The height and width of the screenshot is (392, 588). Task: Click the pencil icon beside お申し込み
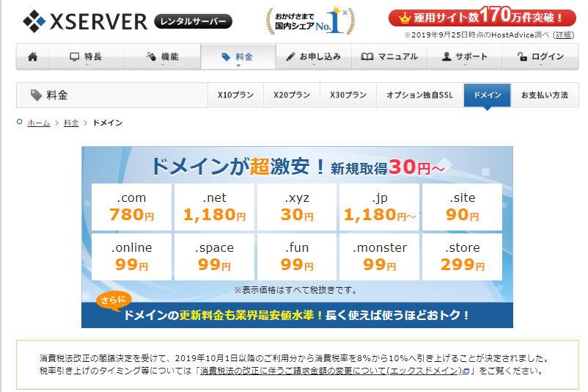[290, 57]
